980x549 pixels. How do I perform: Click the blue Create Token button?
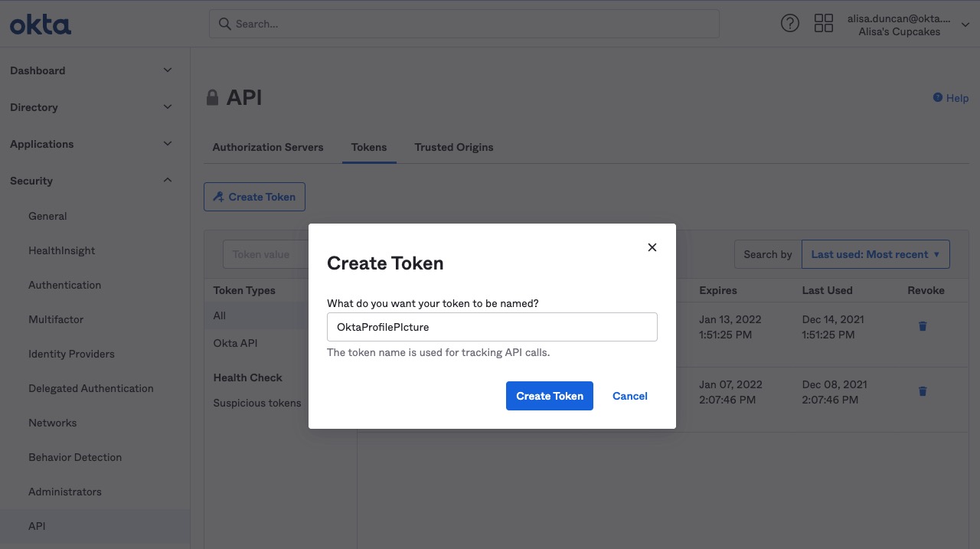click(550, 396)
